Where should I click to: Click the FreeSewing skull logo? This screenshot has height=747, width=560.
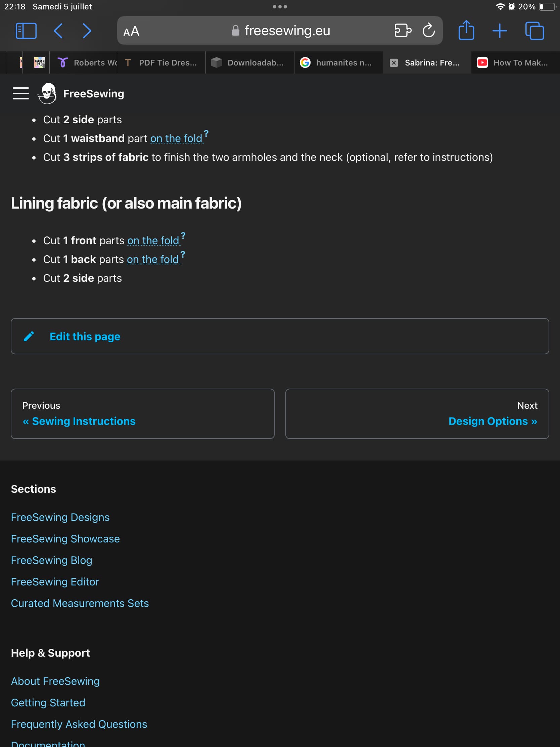point(47,94)
